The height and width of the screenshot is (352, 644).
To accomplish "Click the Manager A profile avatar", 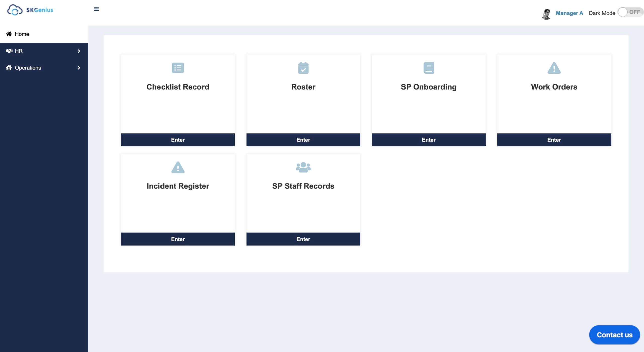I will coord(546,14).
